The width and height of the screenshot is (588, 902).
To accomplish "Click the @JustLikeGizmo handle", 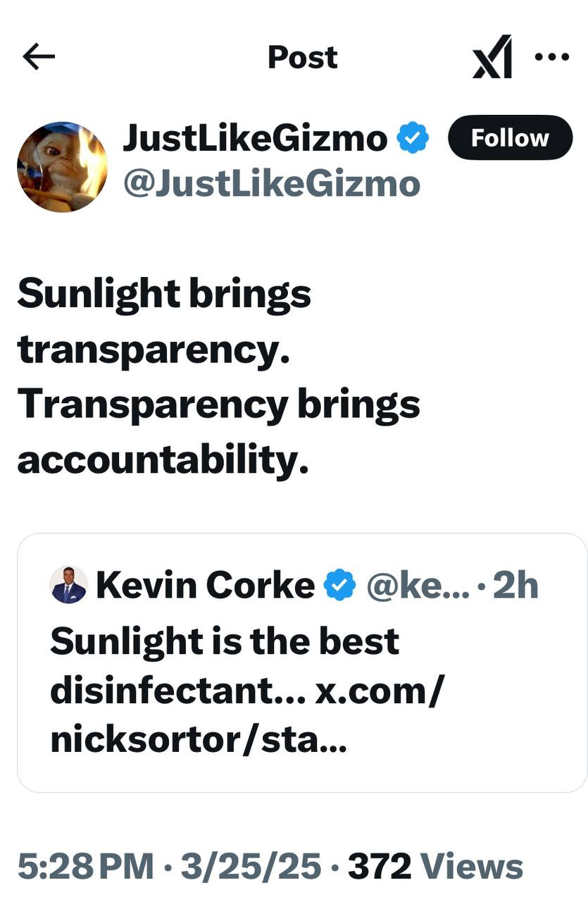I will pos(272,184).
